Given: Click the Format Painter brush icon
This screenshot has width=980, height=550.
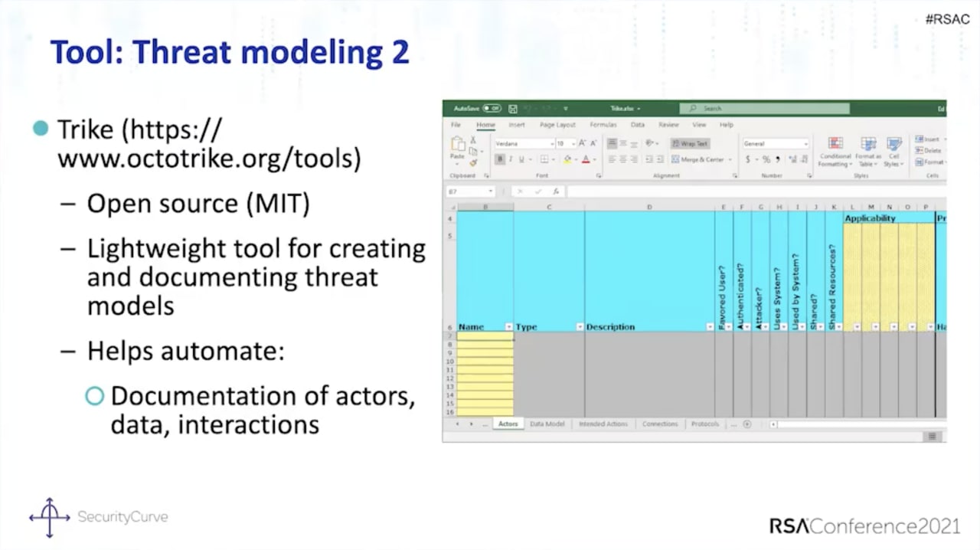Looking at the screenshot, I should [473, 162].
